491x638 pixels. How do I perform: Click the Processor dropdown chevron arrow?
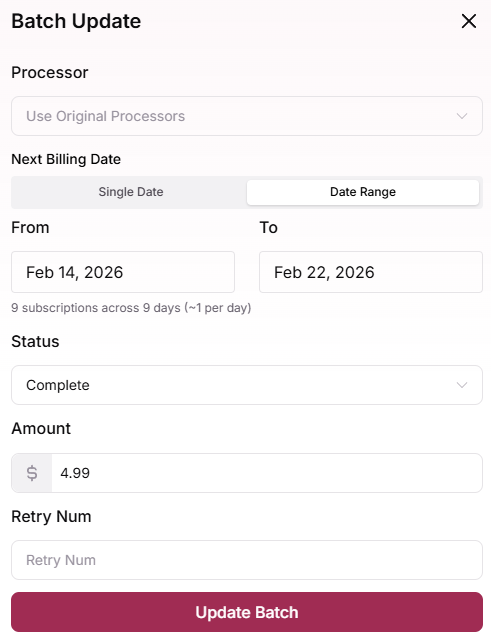click(x=462, y=116)
